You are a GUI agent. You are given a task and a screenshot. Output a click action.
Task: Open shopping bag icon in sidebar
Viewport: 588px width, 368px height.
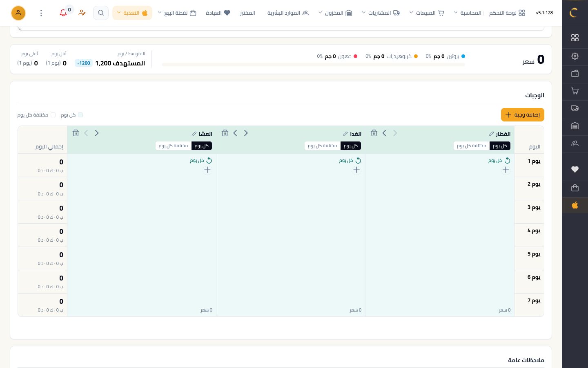click(x=575, y=188)
